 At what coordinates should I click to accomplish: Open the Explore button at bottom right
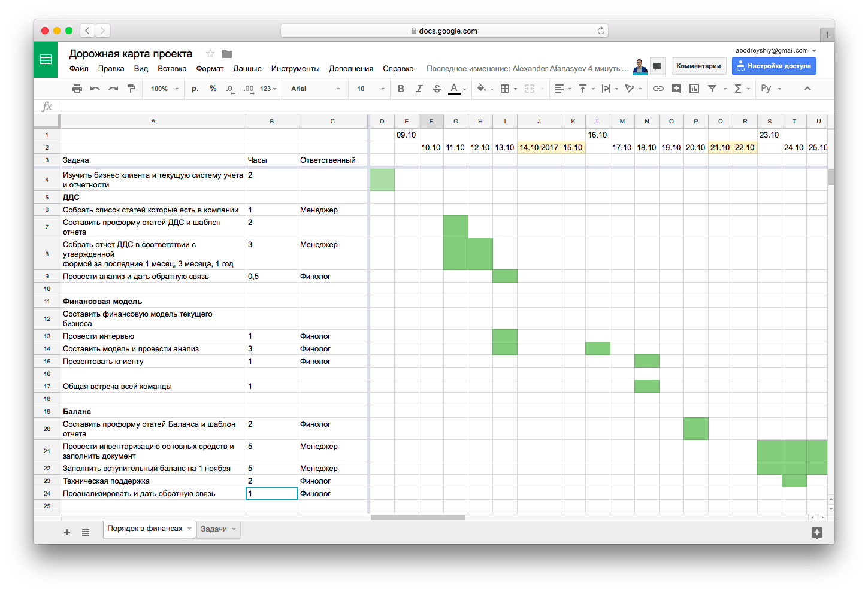coord(816,532)
